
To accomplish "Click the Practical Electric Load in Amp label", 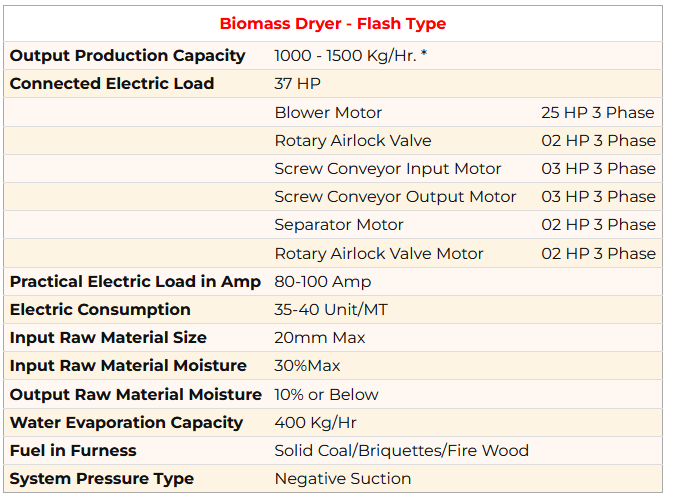I will 135,282.
